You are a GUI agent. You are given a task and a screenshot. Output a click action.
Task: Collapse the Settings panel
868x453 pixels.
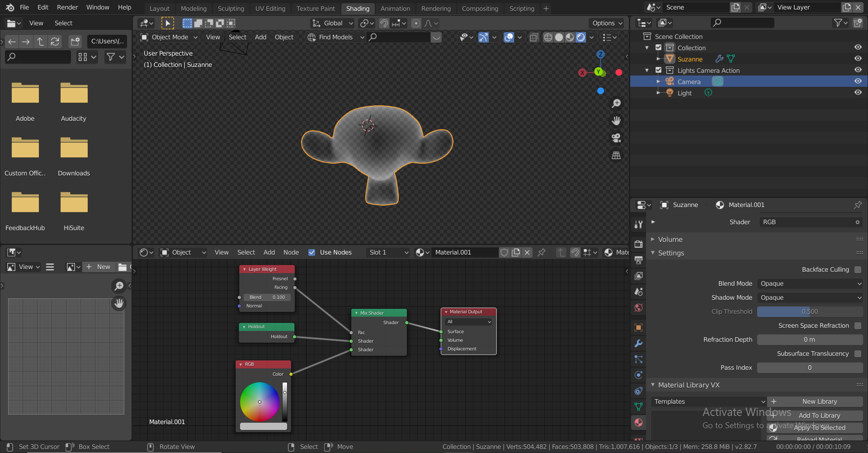(671, 253)
